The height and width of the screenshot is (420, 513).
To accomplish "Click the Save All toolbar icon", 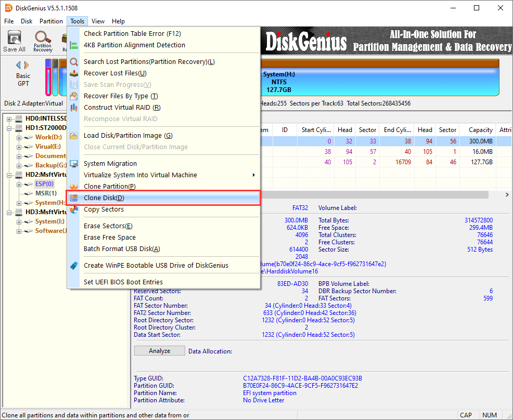I will tap(14, 41).
